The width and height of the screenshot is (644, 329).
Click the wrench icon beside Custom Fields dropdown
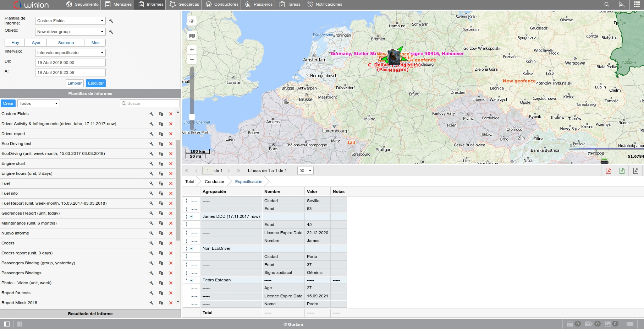[x=111, y=21]
